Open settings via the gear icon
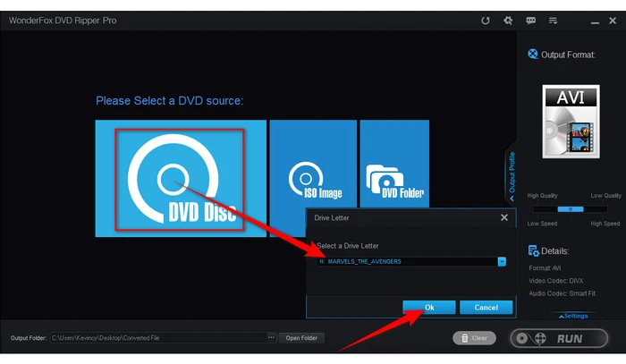This screenshot has height=364, width=626. 508,21
